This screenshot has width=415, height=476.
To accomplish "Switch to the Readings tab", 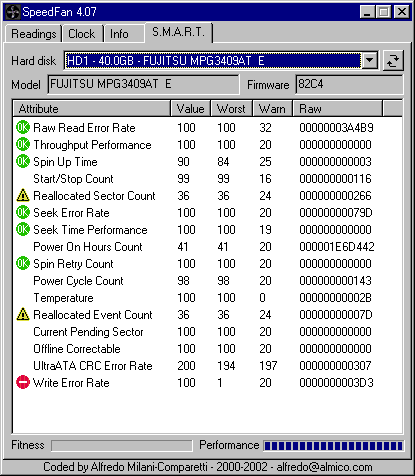I will [33, 34].
